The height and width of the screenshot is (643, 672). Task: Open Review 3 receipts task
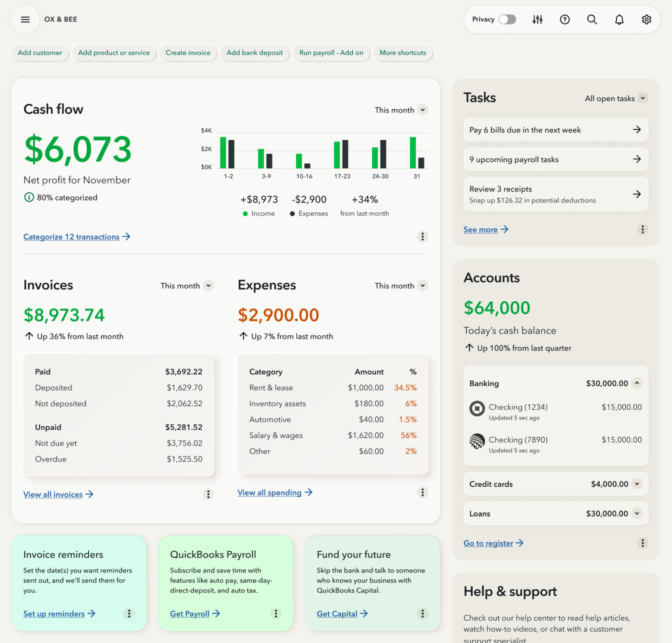coord(556,194)
